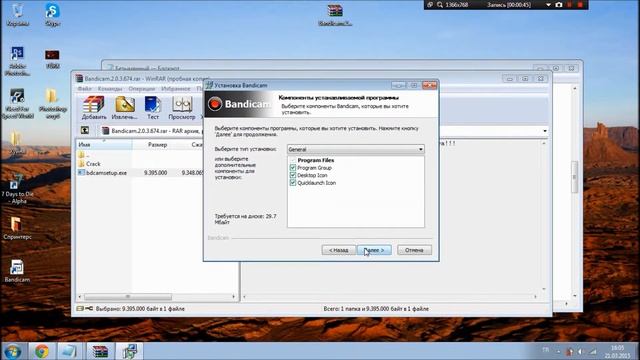Click the 1366x768 resolution text in recorder bar
Screen dimensions: 640x360
[x=457, y=5]
